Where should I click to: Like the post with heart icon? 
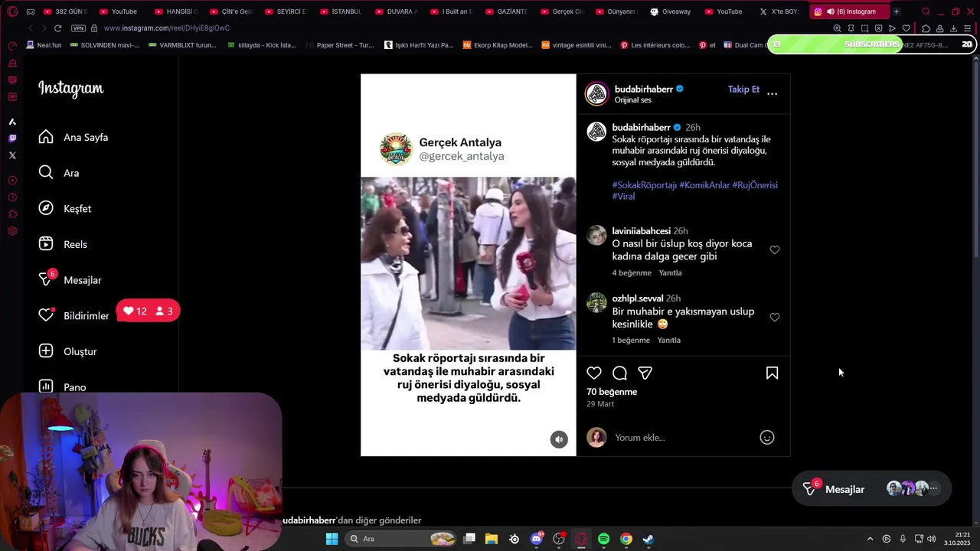click(x=594, y=373)
